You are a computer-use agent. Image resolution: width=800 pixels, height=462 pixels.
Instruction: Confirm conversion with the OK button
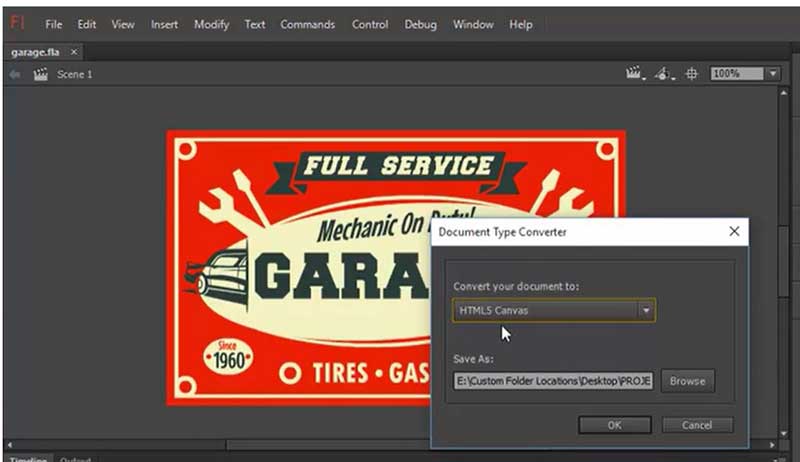(615, 425)
